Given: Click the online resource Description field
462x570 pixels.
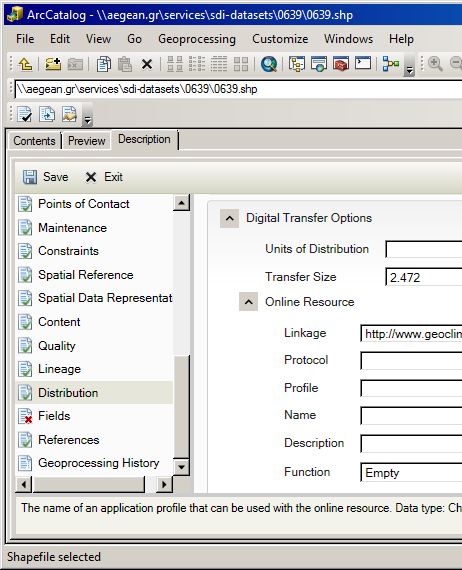Looking at the screenshot, I should 411,443.
